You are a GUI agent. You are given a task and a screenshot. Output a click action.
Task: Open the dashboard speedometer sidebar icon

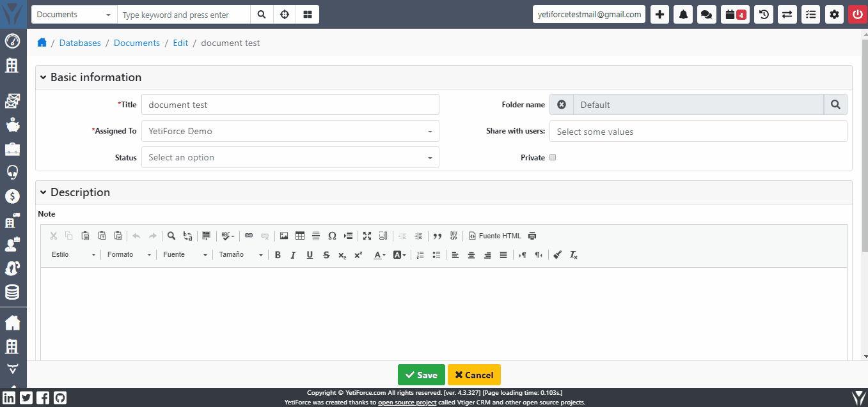coord(12,42)
